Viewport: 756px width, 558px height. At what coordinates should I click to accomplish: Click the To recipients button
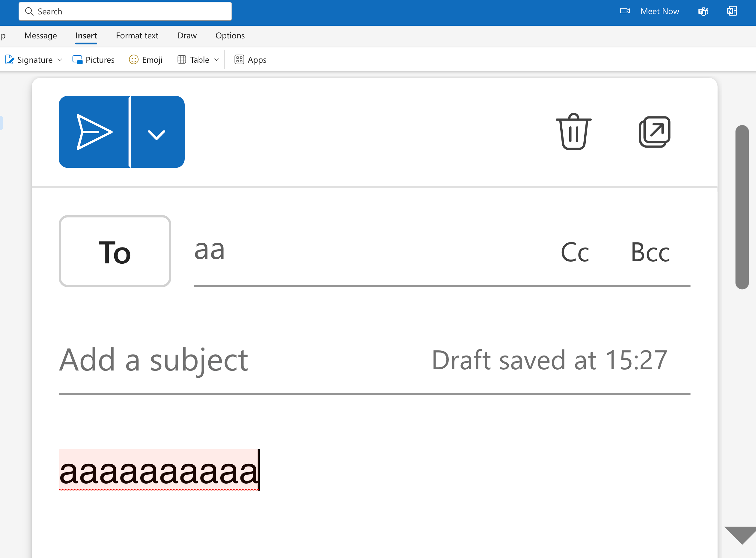[115, 251]
